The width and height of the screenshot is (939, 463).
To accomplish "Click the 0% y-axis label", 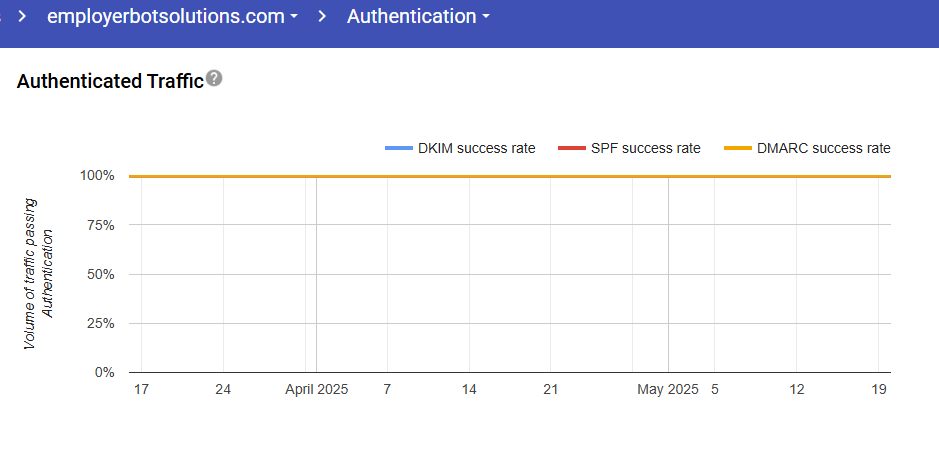I will tap(105, 373).
